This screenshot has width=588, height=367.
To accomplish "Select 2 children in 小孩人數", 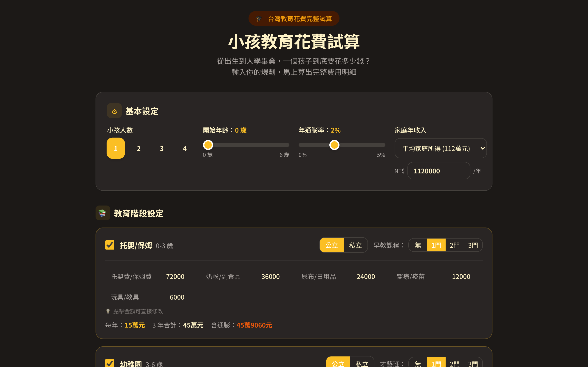I will pyautogui.click(x=139, y=148).
